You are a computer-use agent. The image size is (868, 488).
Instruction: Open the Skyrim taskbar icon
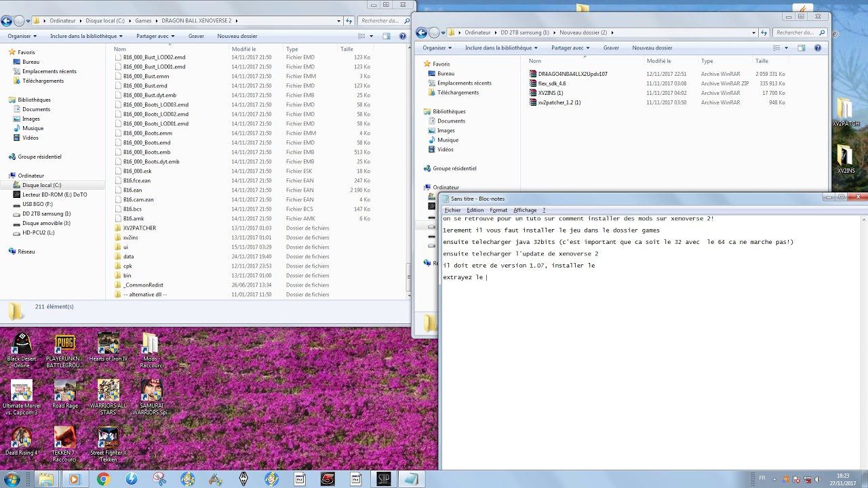click(243, 479)
